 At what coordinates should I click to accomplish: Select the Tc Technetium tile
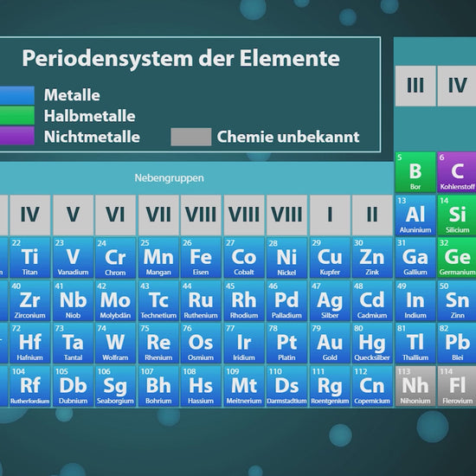point(158,300)
